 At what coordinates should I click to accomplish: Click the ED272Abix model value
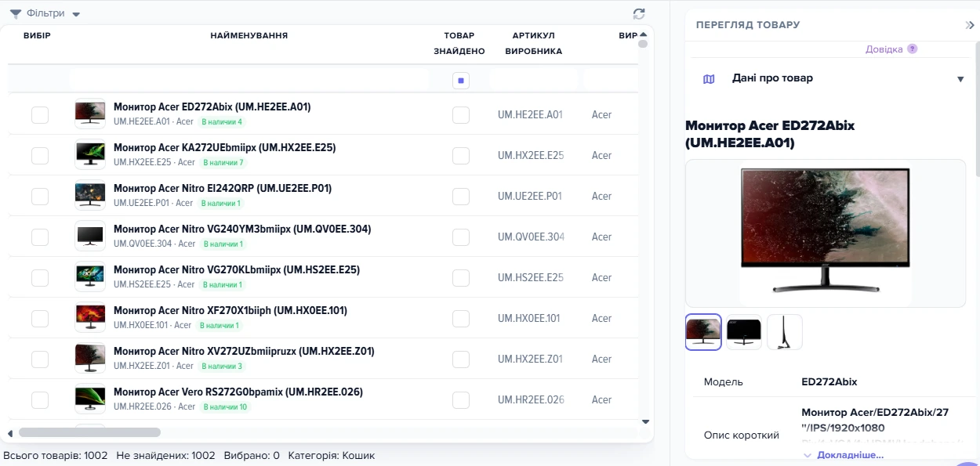click(829, 382)
